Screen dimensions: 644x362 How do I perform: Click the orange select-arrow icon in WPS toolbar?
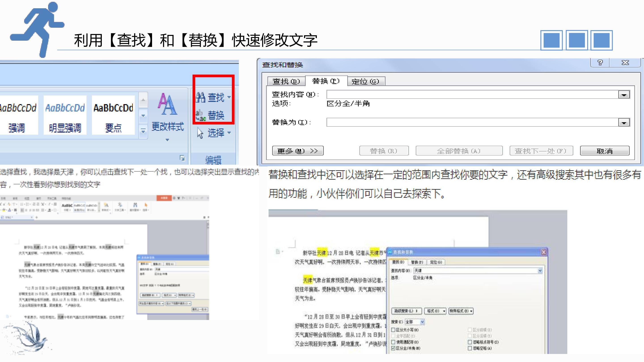tap(146, 205)
